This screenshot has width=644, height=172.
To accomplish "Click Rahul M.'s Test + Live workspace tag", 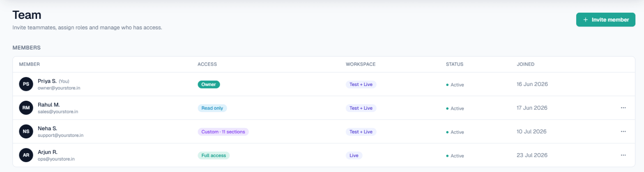I will click(361, 108).
